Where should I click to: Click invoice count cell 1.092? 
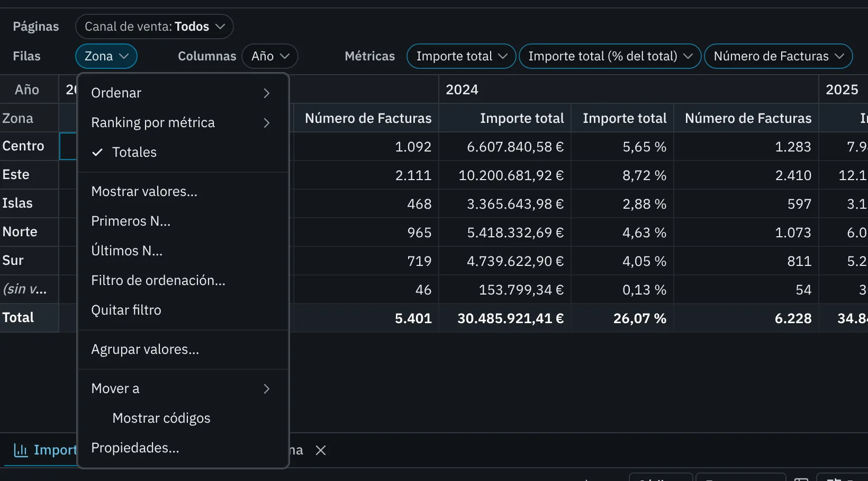click(366, 147)
